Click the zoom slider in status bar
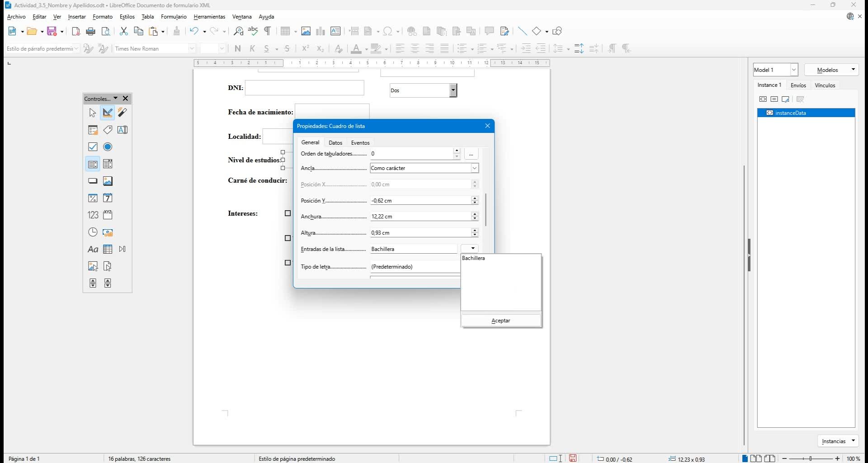This screenshot has width=868, height=463. pos(811,458)
